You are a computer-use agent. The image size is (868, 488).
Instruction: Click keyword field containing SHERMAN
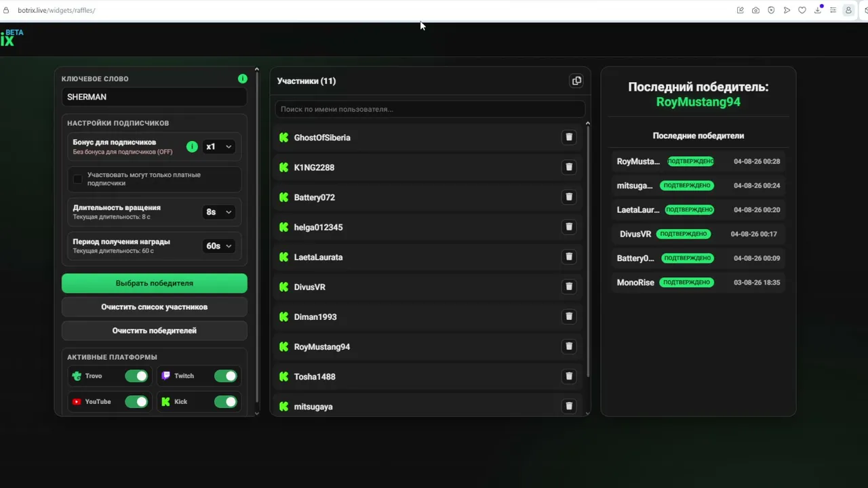[155, 97]
